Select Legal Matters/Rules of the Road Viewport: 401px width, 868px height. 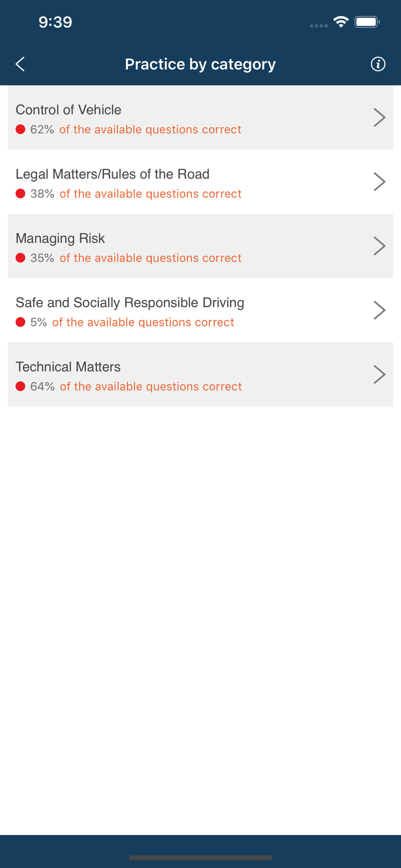[200, 182]
